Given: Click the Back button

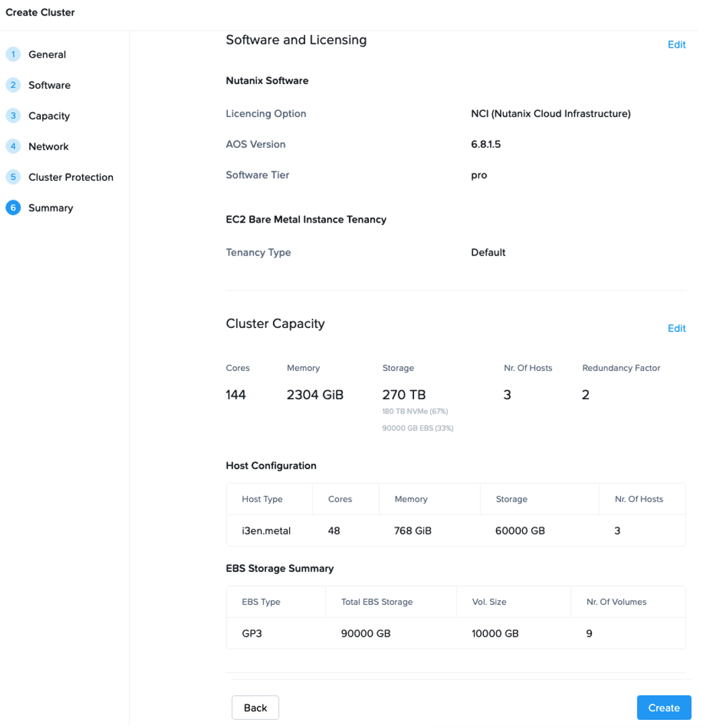Looking at the screenshot, I should [255, 708].
